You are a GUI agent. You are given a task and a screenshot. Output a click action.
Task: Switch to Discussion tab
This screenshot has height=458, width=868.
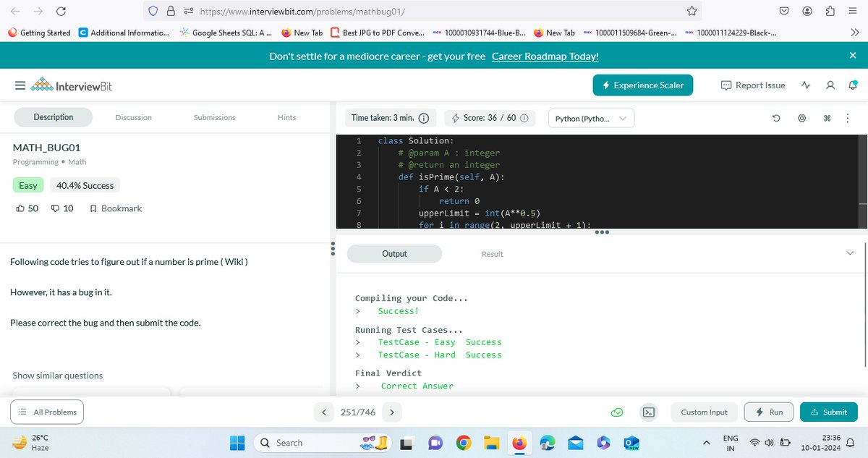[x=134, y=117]
